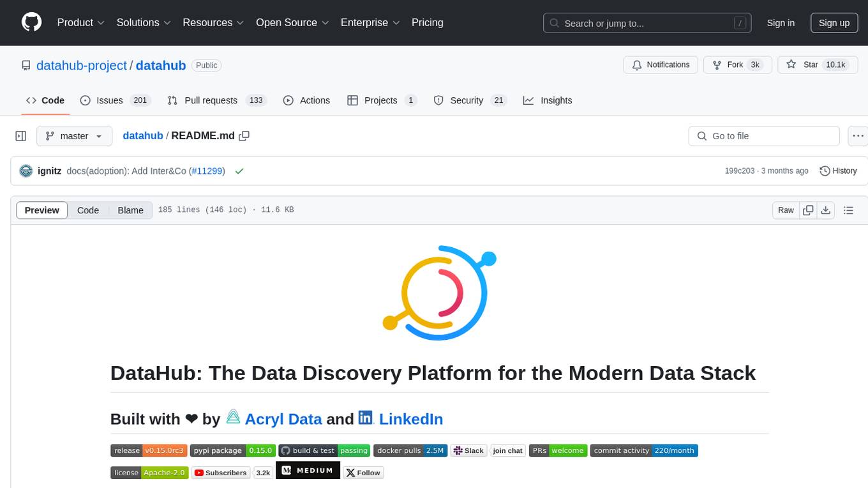Screen dimensions: 868x488
Task: Open the YouTube Subscribers badge
Action: pyautogui.click(x=232, y=473)
